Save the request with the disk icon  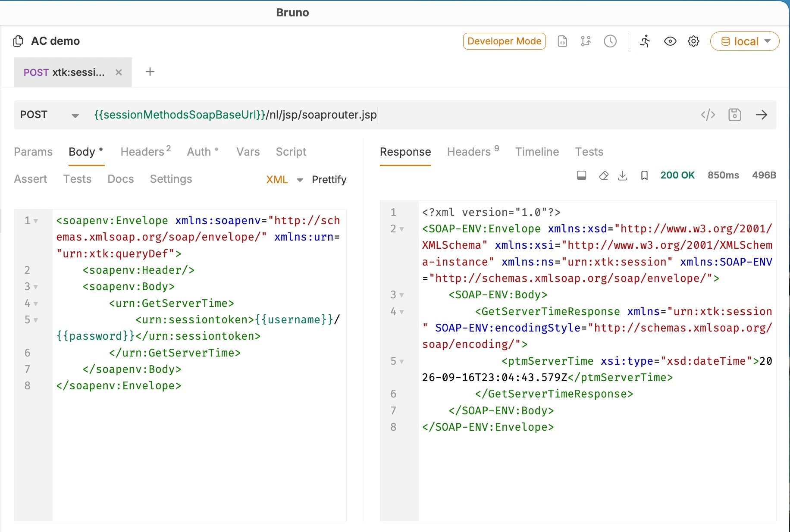point(735,115)
